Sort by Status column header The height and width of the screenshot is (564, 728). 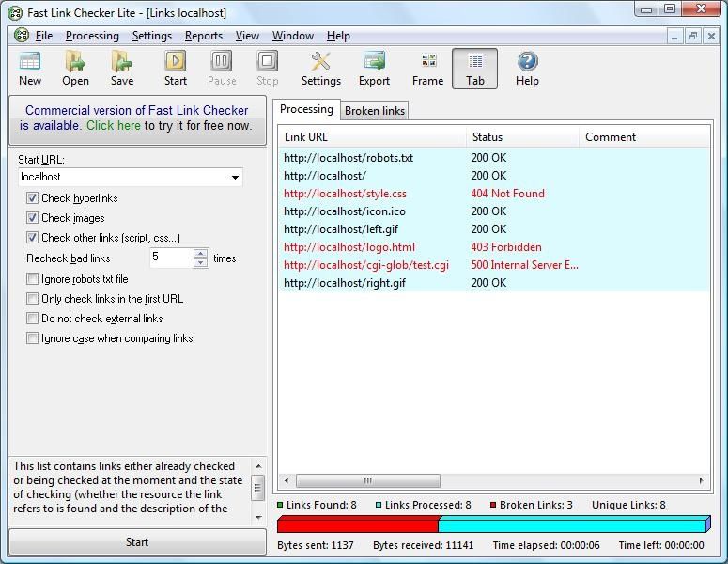pos(523,137)
